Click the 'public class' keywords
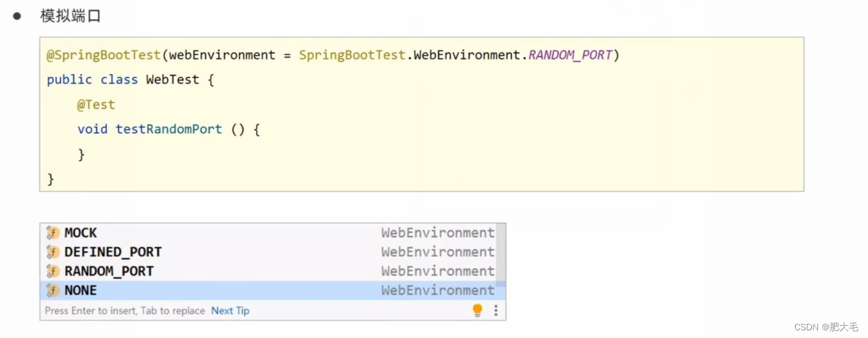 92,80
